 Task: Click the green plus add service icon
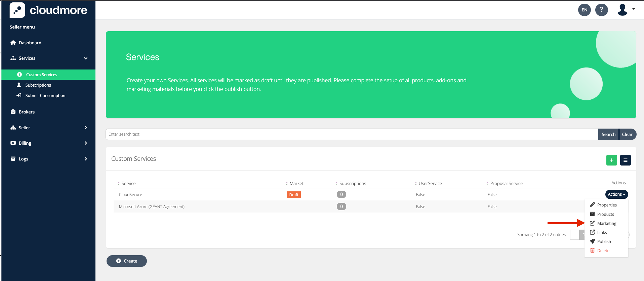pyautogui.click(x=611, y=160)
